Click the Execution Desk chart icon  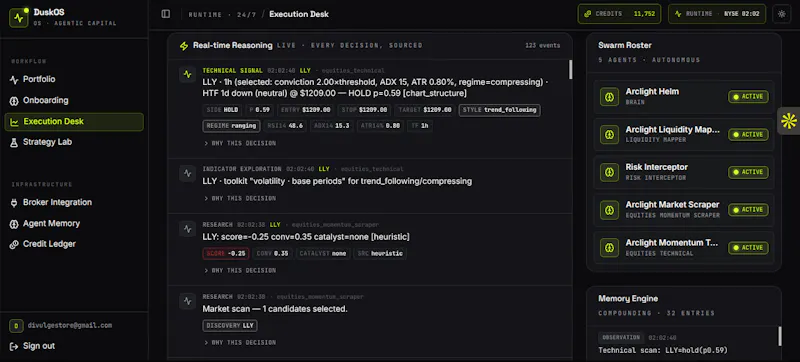click(x=15, y=122)
